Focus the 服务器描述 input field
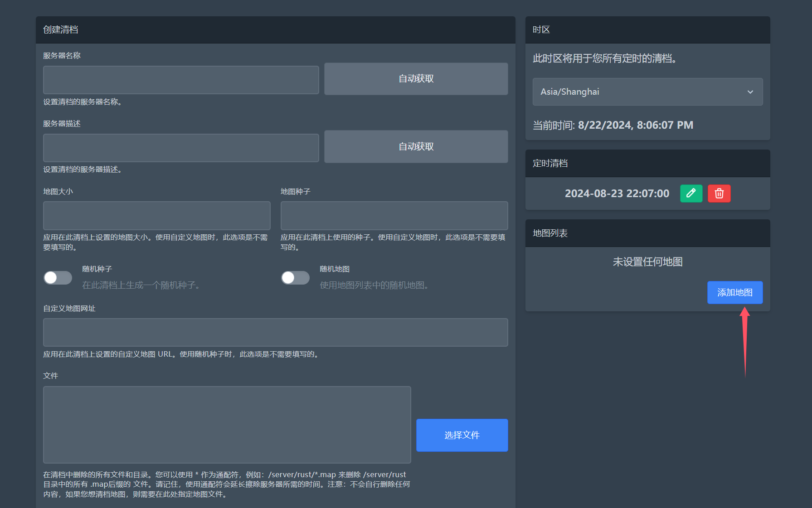 pyautogui.click(x=181, y=148)
